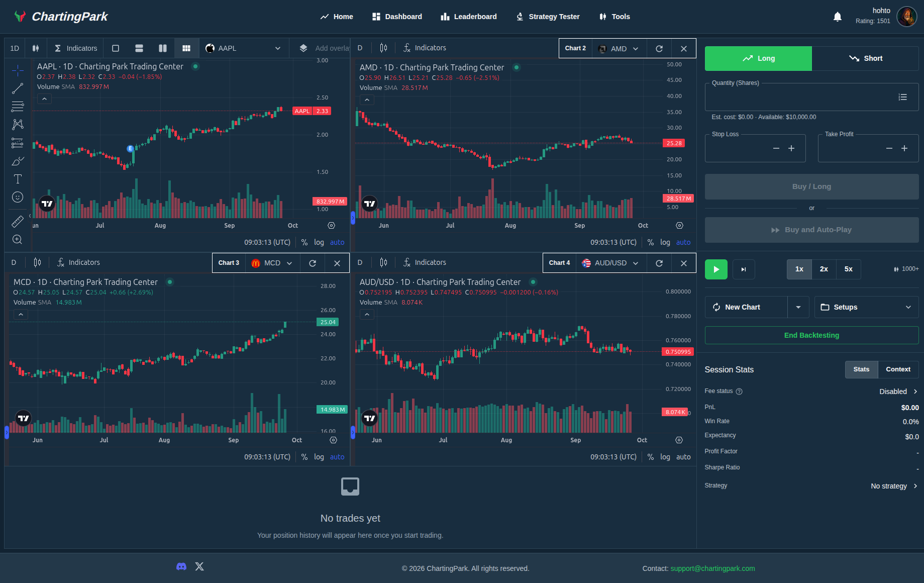Set playback speed to 1x
The width and height of the screenshot is (924, 583).
pos(799,269)
